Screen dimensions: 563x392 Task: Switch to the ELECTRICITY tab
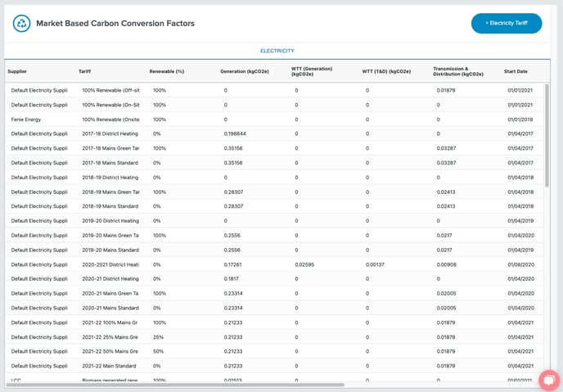pyautogui.click(x=277, y=51)
